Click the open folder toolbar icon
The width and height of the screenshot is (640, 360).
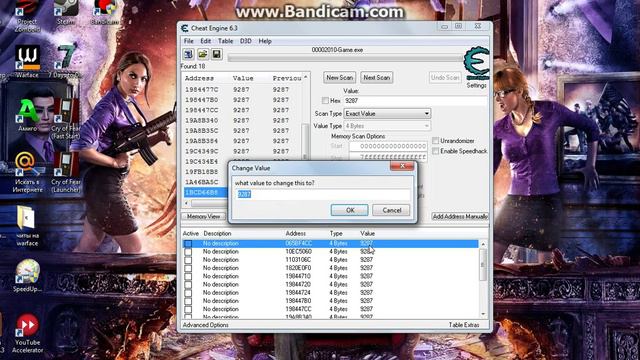[x=202, y=54]
